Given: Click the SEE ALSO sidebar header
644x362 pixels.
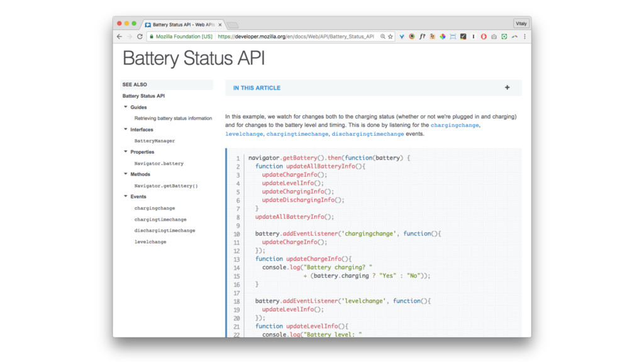Looking at the screenshot, I should point(166,85).
